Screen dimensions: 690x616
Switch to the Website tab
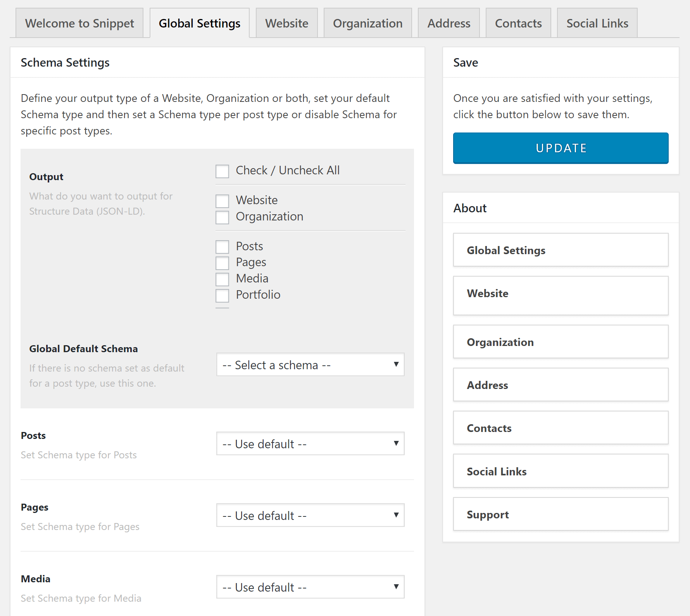286,23
